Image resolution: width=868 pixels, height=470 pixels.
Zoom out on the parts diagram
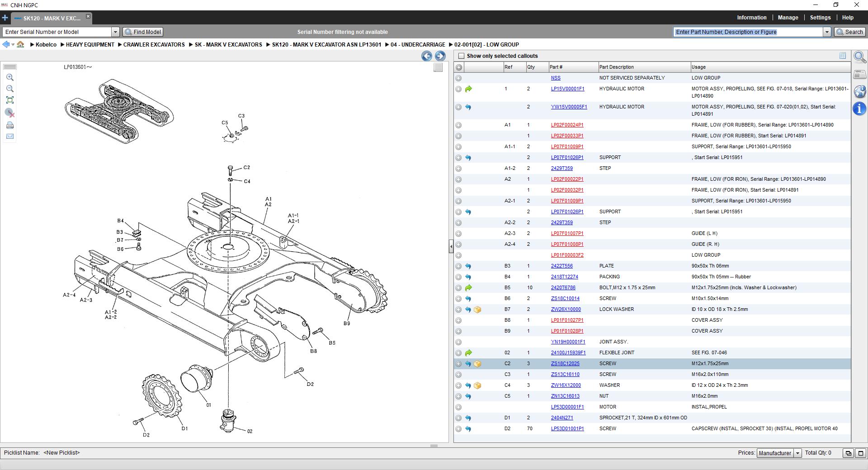[x=10, y=89]
